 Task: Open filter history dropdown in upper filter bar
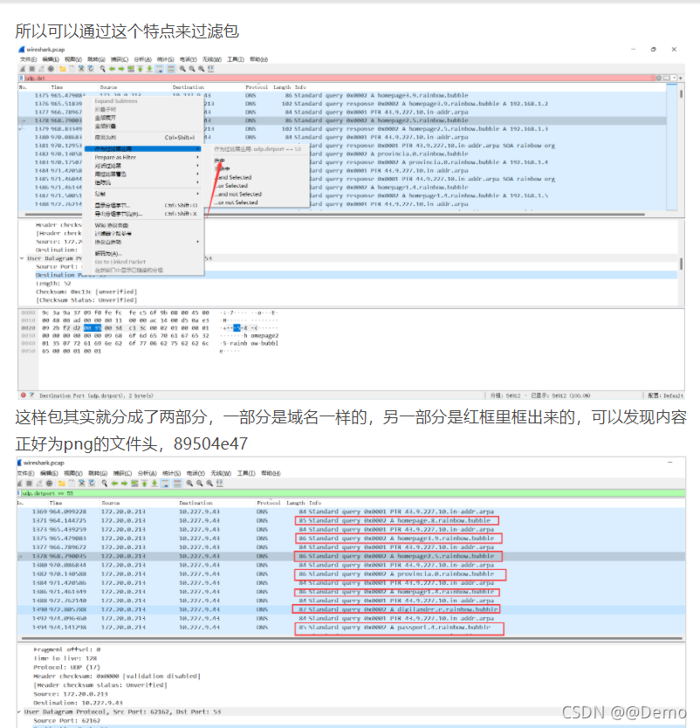click(675, 78)
